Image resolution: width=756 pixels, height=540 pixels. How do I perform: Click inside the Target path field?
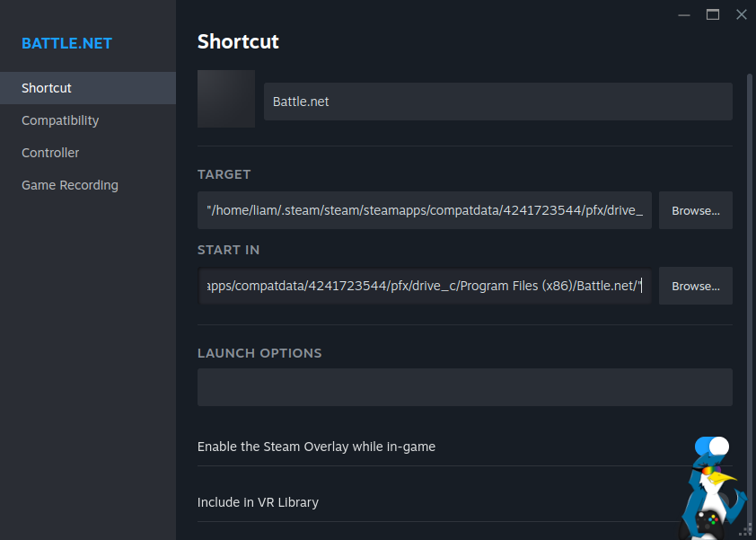[425, 210]
